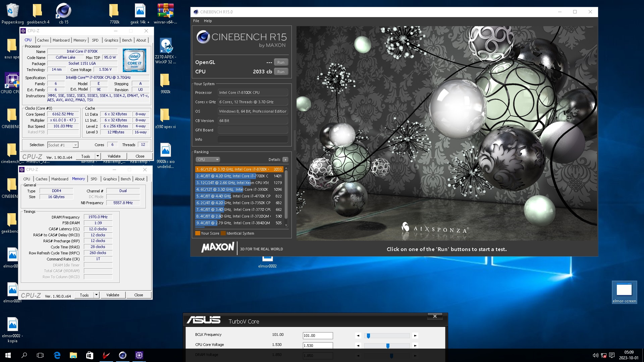
Task: Increase CPU Core Voltage with right arrow
Action: pyautogui.click(x=415, y=346)
